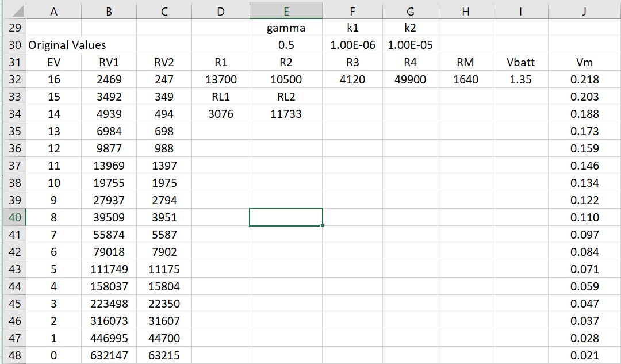Select row 29 header
621x364 pixels.
coord(14,28)
